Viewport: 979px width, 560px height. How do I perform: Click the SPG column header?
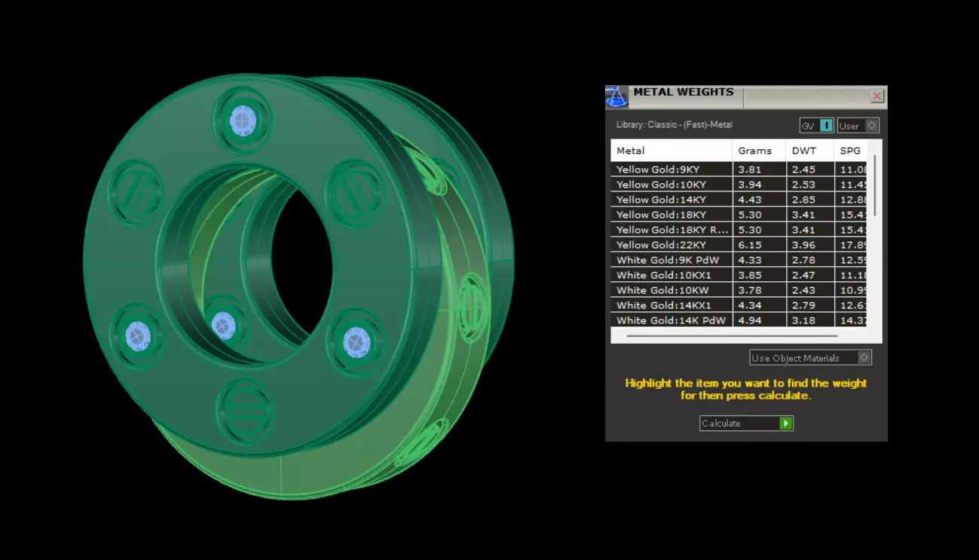click(x=851, y=151)
